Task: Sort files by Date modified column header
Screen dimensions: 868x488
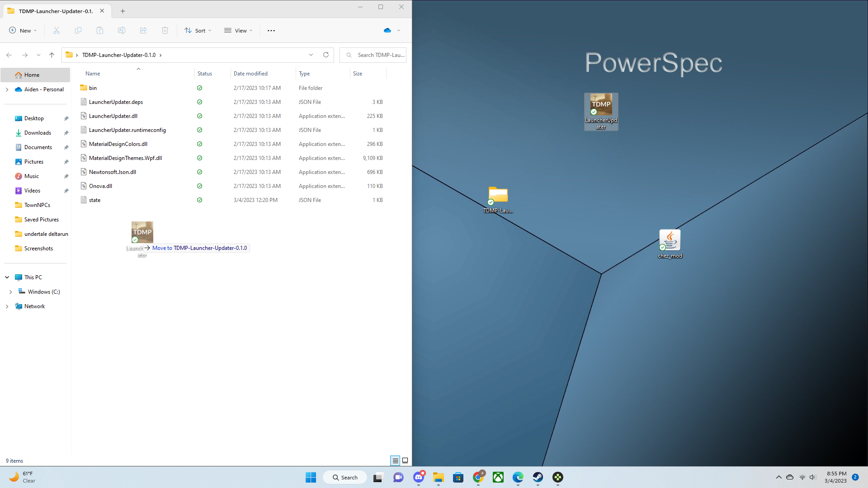Action: click(x=250, y=73)
